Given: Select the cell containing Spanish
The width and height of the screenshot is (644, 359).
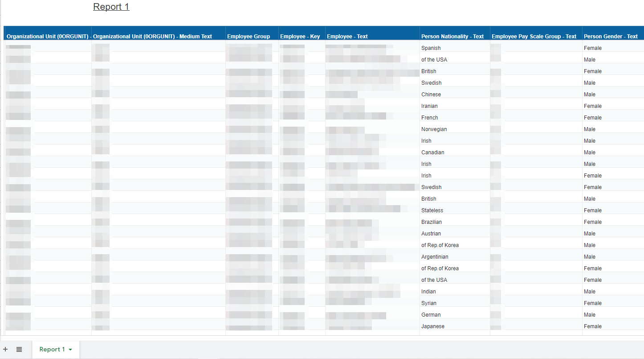Looking at the screenshot, I should 431,48.
